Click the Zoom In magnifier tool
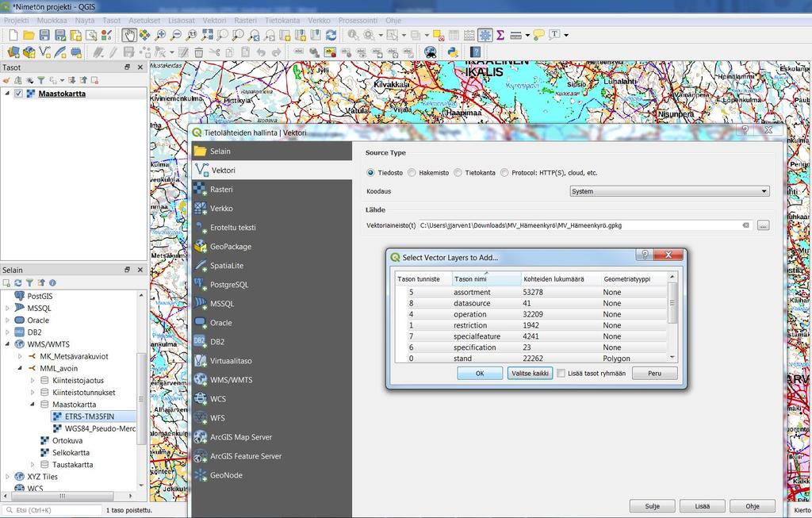Screen dimensions: 812x518 point(160,35)
